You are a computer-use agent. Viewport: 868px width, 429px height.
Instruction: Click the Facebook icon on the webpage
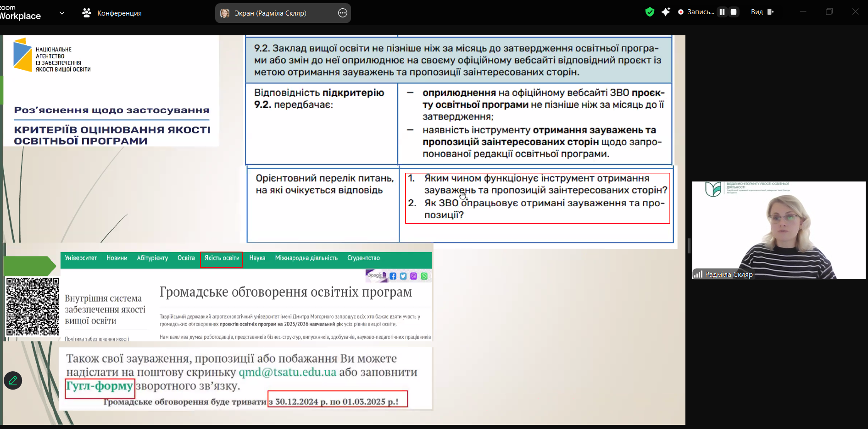[x=393, y=276]
